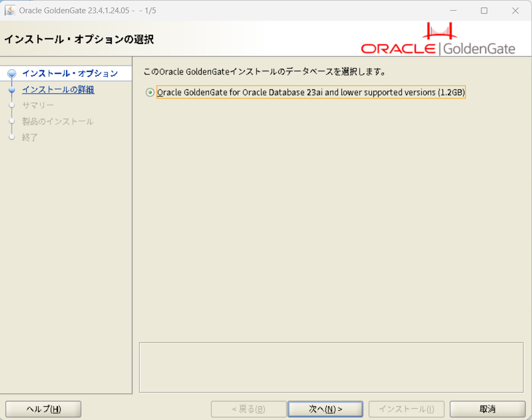Select the Oracle Database 23ai radio button
Image resolution: width=532 pixels, height=420 pixels.
tap(149, 92)
